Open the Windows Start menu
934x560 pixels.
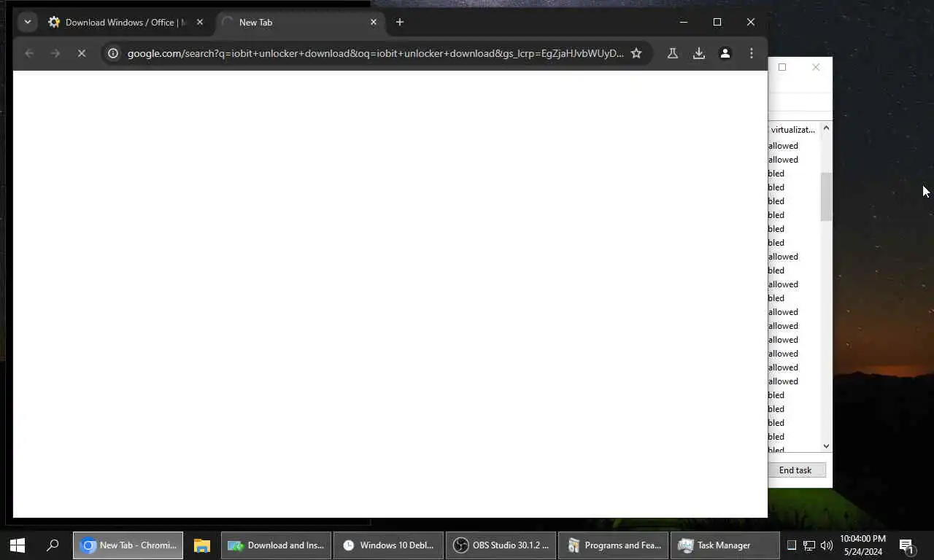coord(18,545)
